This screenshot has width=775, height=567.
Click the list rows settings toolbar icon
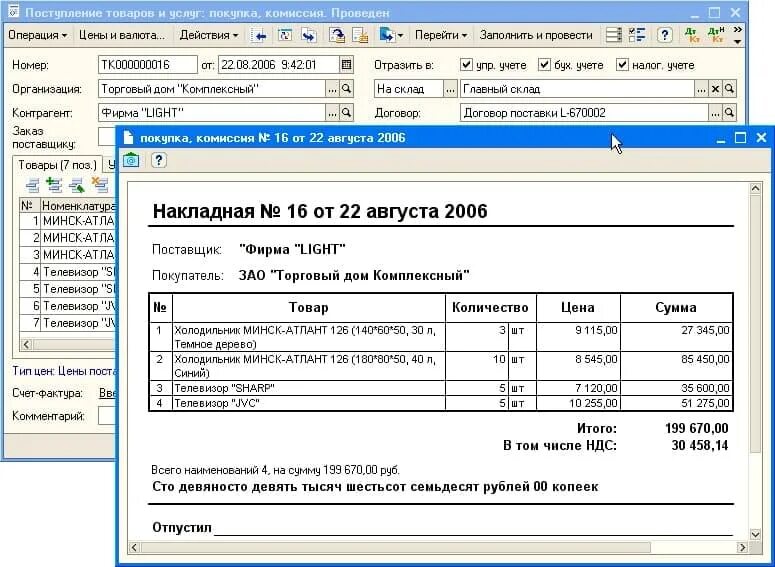[614, 35]
